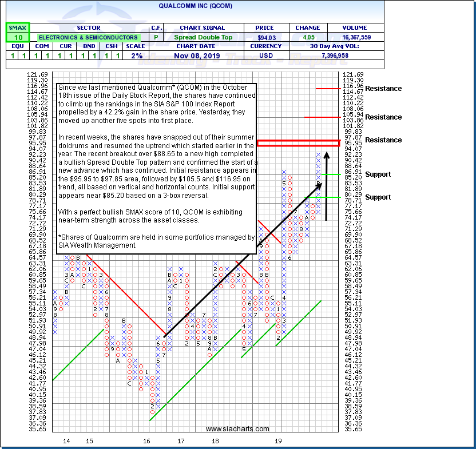Screen dimensions: 476x449
Task: Click the red resistance line near 116.96
Action: pyautogui.click(x=328, y=89)
